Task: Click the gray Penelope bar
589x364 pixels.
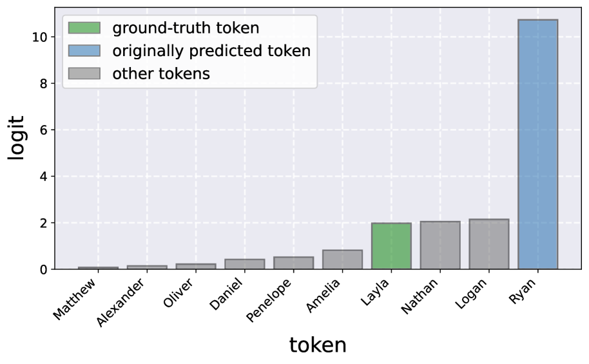Action: click(x=293, y=263)
